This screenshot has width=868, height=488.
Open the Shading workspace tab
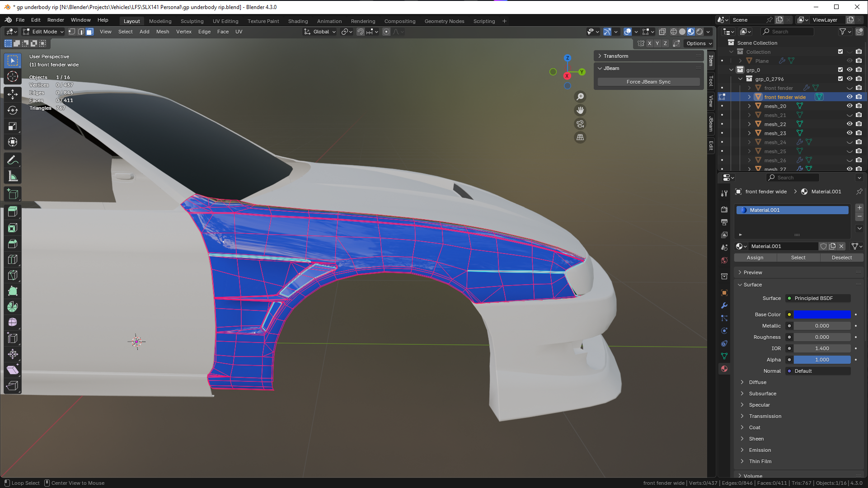tap(298, 21)
